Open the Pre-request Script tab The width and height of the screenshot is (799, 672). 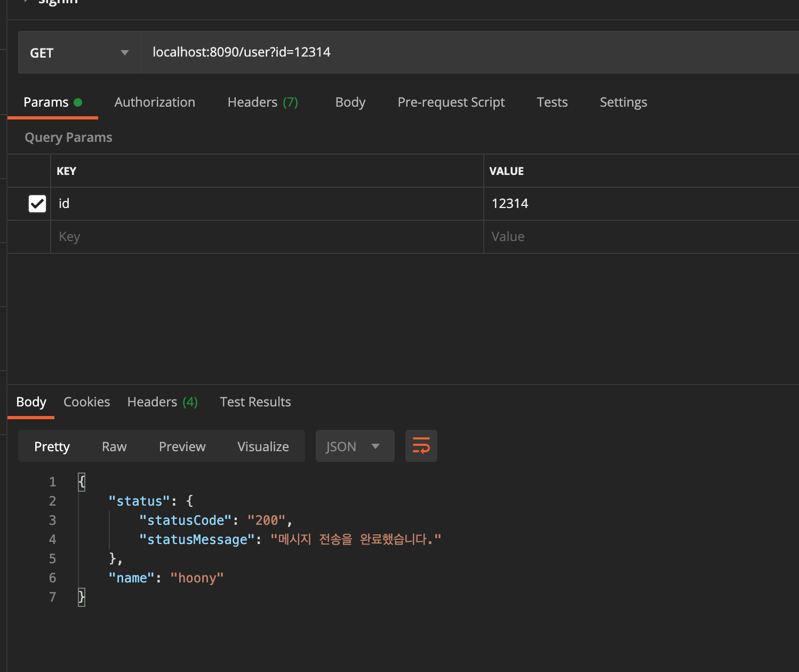pyautogui.click(x=451, y=102)
